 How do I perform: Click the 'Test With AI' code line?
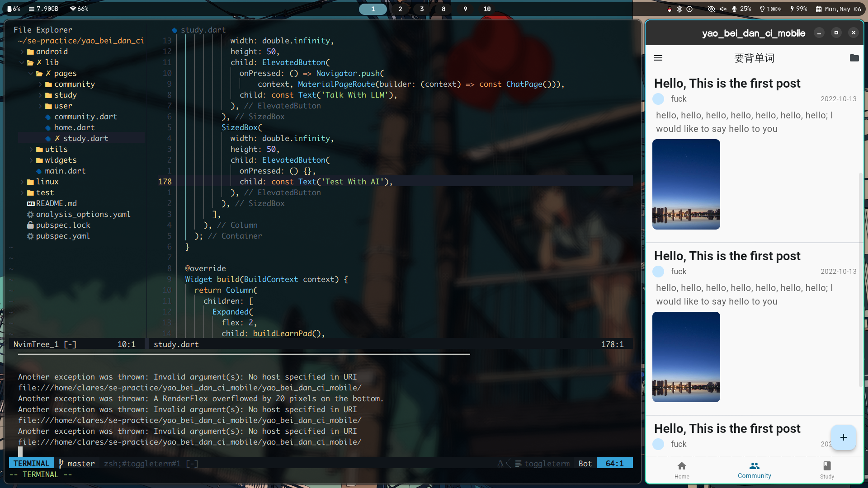316,182
